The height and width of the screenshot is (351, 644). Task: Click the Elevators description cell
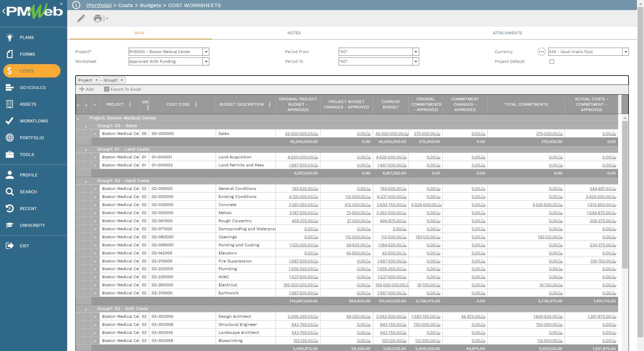246,253
